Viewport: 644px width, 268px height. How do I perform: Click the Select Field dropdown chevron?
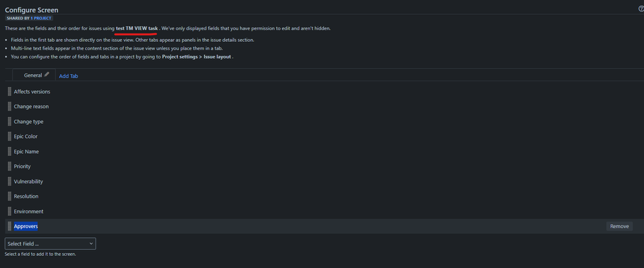[91, 244]
